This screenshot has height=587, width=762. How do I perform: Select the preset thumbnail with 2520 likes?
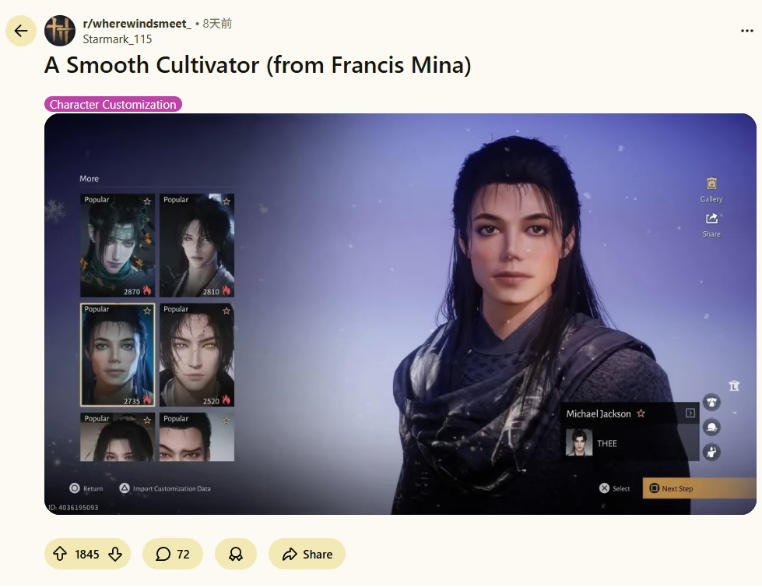click(197, 355)
